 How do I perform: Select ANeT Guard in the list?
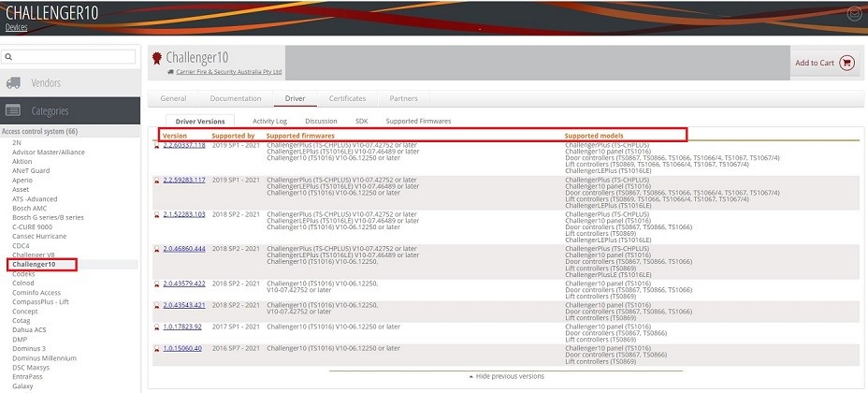[31, 171]
